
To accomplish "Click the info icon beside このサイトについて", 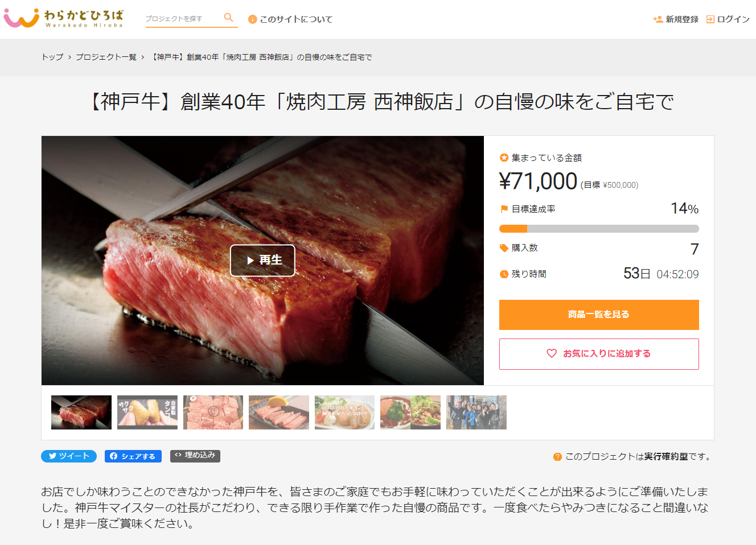I will [252, 19].
